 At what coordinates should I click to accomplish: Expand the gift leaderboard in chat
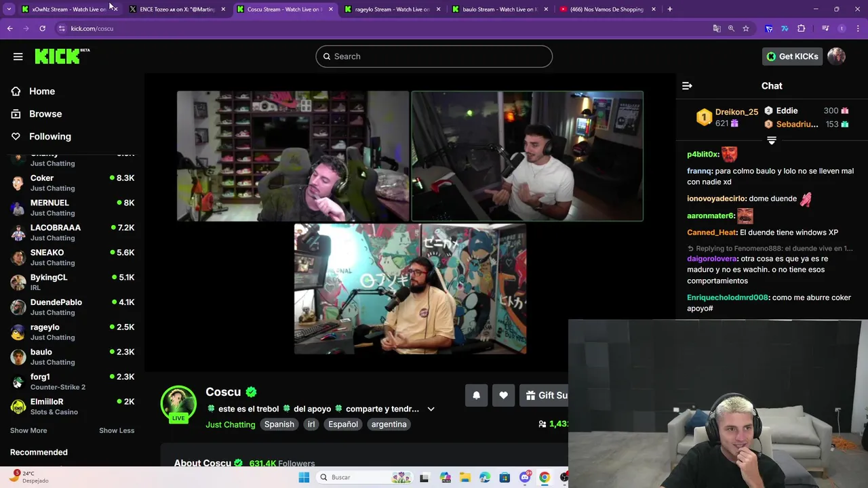[772, 140]
